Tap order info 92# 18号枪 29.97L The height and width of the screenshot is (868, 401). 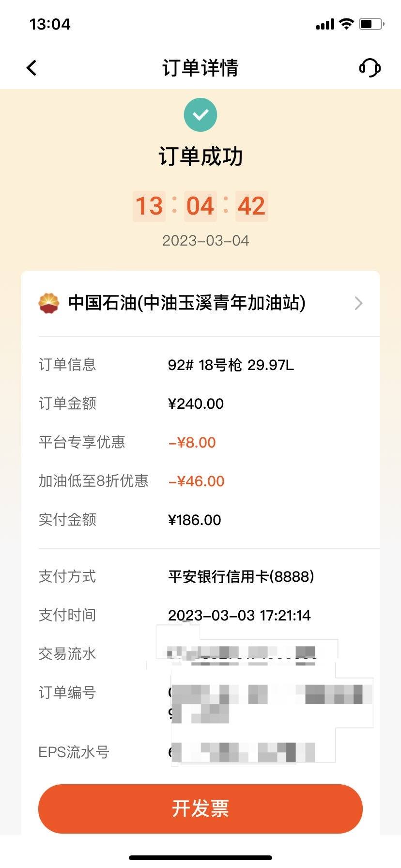pyautogui.click(x=231, y=365)
